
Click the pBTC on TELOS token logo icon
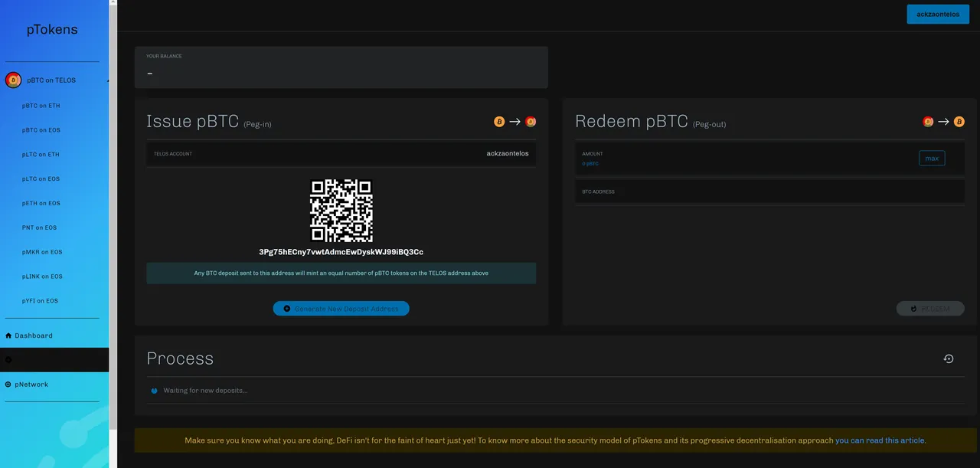pyautogui.click(x=13, y=80)
